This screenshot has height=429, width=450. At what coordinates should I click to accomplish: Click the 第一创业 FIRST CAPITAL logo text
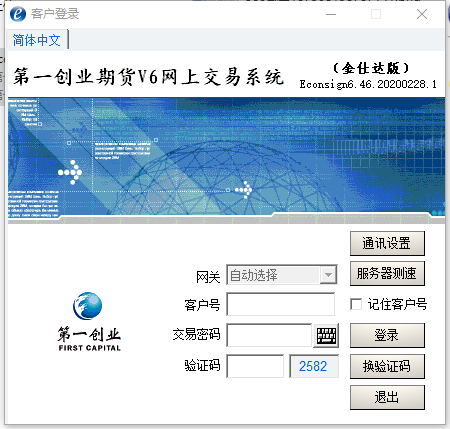coord(89,339)
